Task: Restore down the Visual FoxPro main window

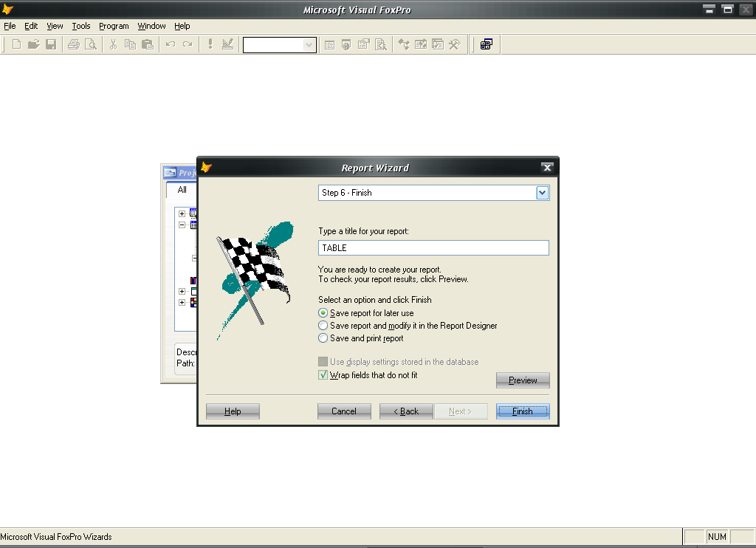Action: coord(727,9)
